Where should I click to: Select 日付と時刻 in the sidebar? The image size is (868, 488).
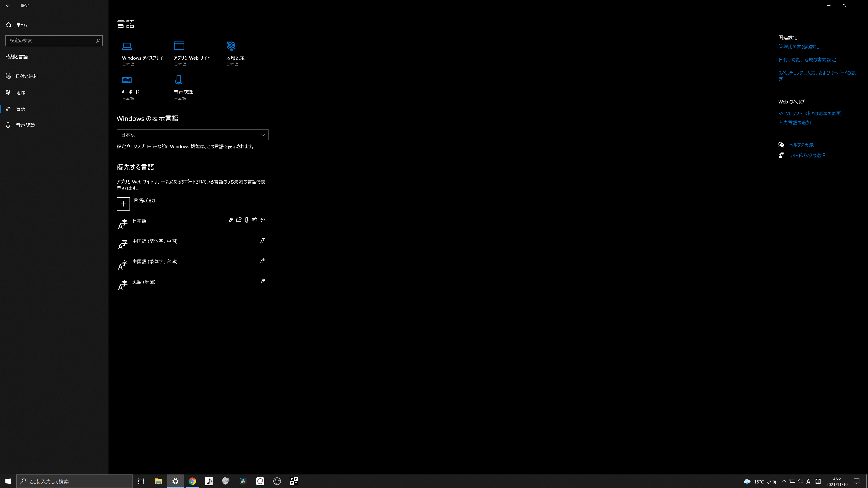point(26,76)
